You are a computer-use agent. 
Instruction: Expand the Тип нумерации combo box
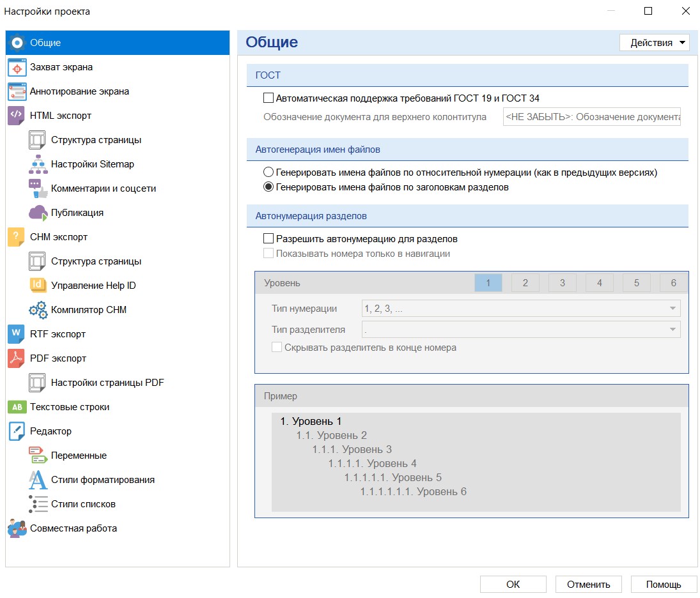[x=520, y=309]
